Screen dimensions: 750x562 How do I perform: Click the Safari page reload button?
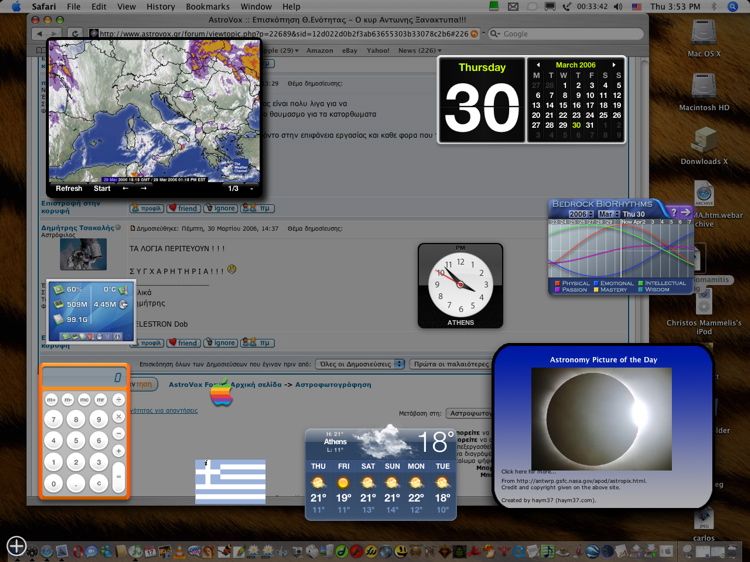(x=75, y=33)
